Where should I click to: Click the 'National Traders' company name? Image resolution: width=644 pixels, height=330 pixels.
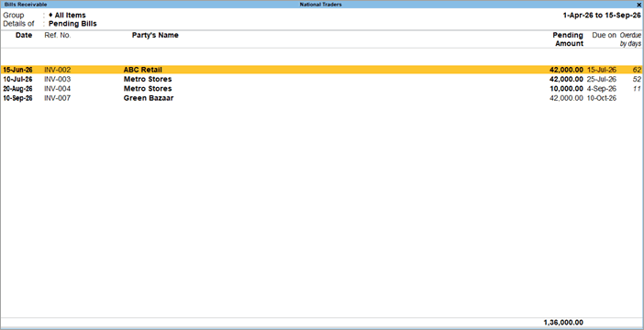click(x=321, y=5)
